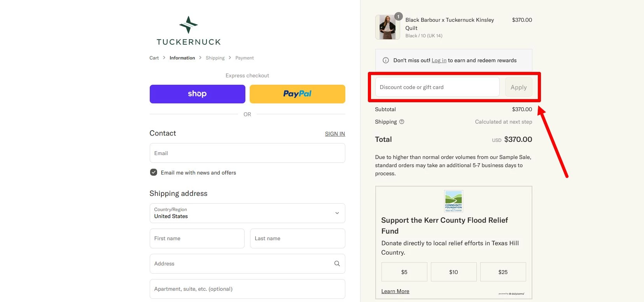
Task: Go to Cart breadcrumb
Action: click(154, 58)
